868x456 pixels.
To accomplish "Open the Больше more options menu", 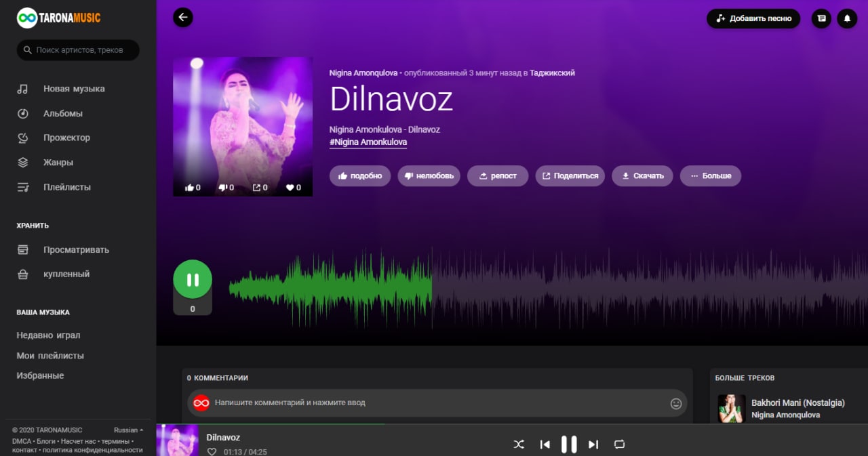I will click(711, 175).
